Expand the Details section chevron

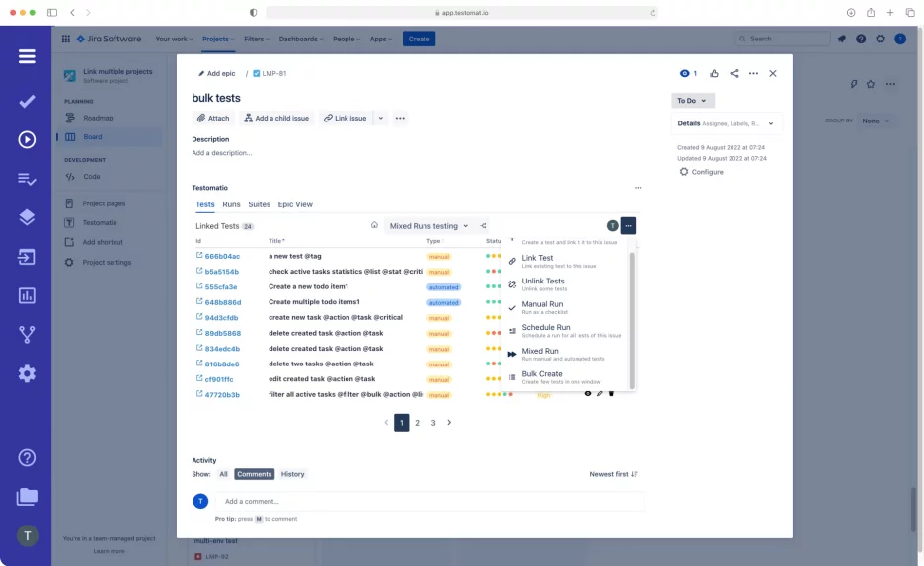point(770,123)
